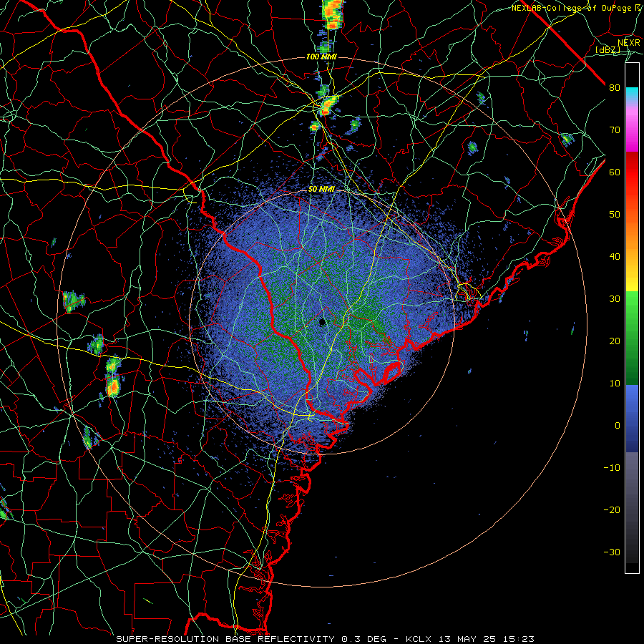The width and height of the screenshot is (644, 644).
Task: Click the 40 value on the color scale
Action: [x=614, y=257]
